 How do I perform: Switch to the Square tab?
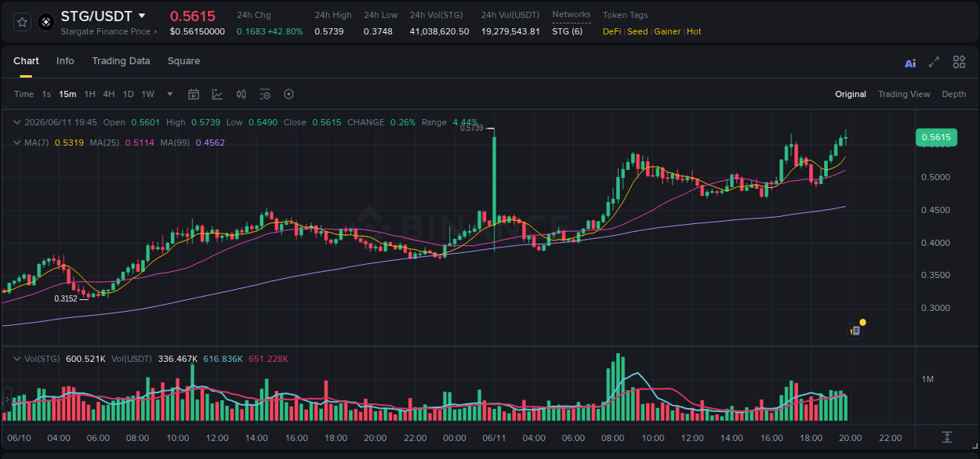coord(183,61)
